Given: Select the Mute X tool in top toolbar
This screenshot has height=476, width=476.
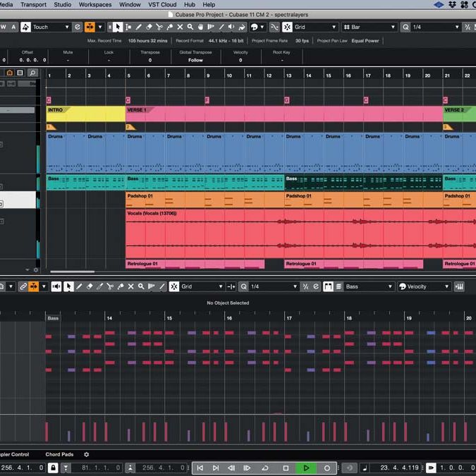Looking at the screenshot, I should point(180,27).
